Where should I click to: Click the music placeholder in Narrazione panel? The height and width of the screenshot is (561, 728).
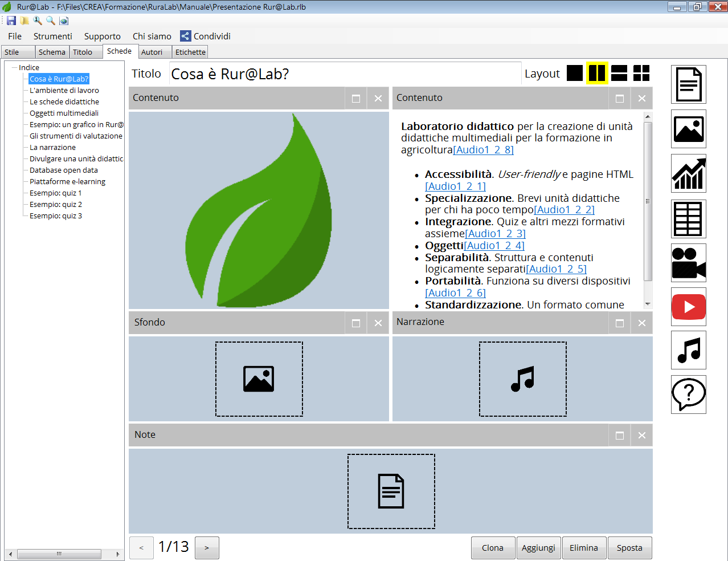523,379
